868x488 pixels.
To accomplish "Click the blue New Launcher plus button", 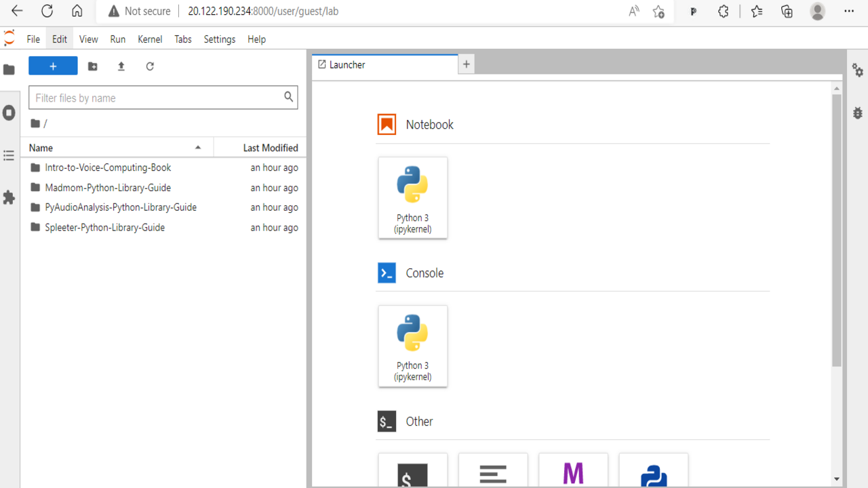I will tap(53, 66).
